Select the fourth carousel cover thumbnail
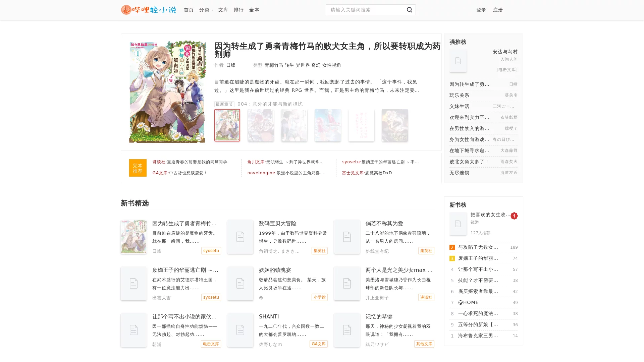Screen dimensions: 644x362 328,125
